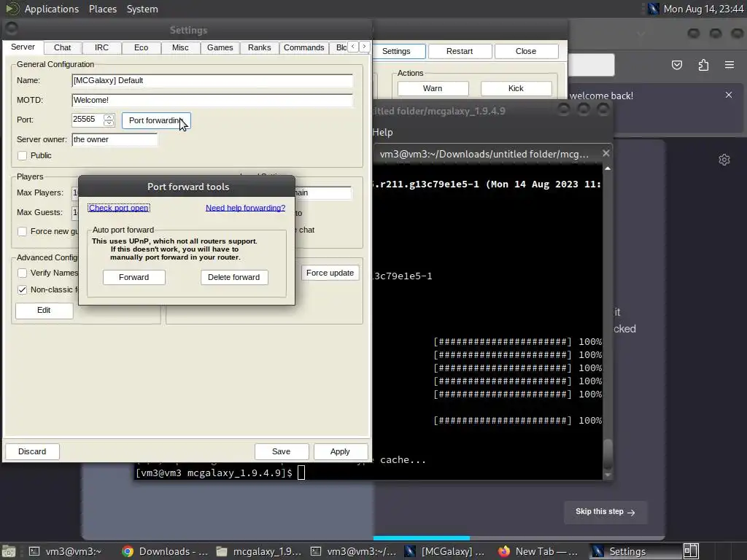
Task: Open the System menu
Action: coord(142,9)
